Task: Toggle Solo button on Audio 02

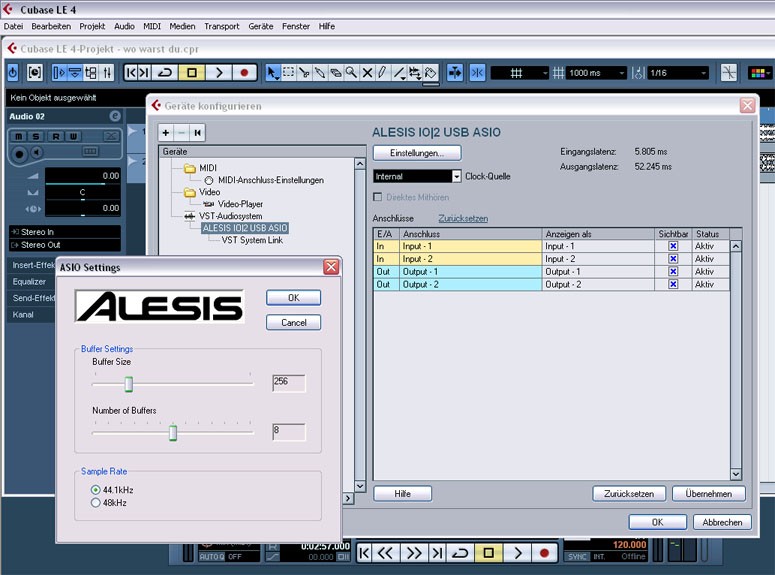Action: [36, 136]
